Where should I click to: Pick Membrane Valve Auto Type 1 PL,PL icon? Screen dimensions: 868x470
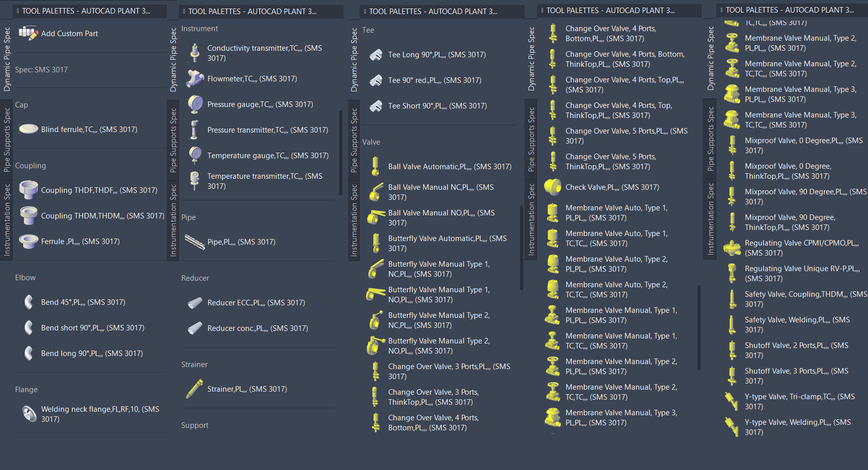[553, 212]
